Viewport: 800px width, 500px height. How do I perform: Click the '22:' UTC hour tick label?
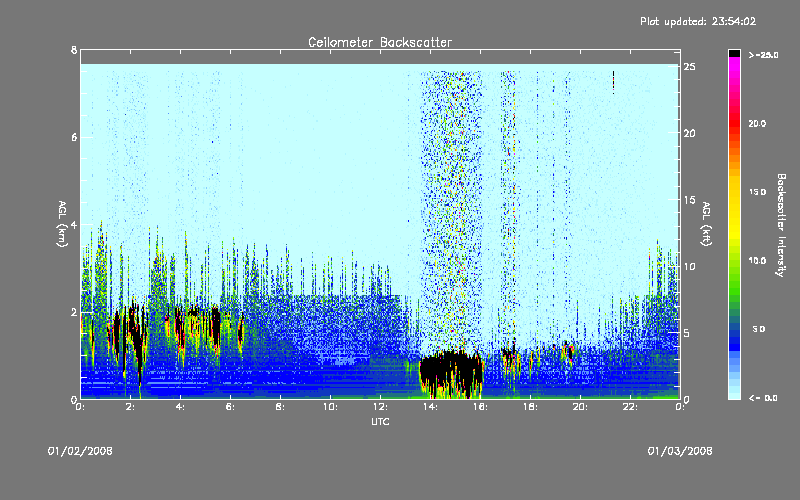point(630,407)
